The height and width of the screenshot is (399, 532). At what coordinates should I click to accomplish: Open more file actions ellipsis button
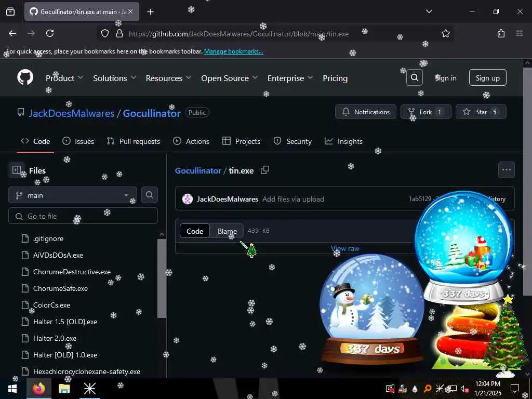coord(506,170)
